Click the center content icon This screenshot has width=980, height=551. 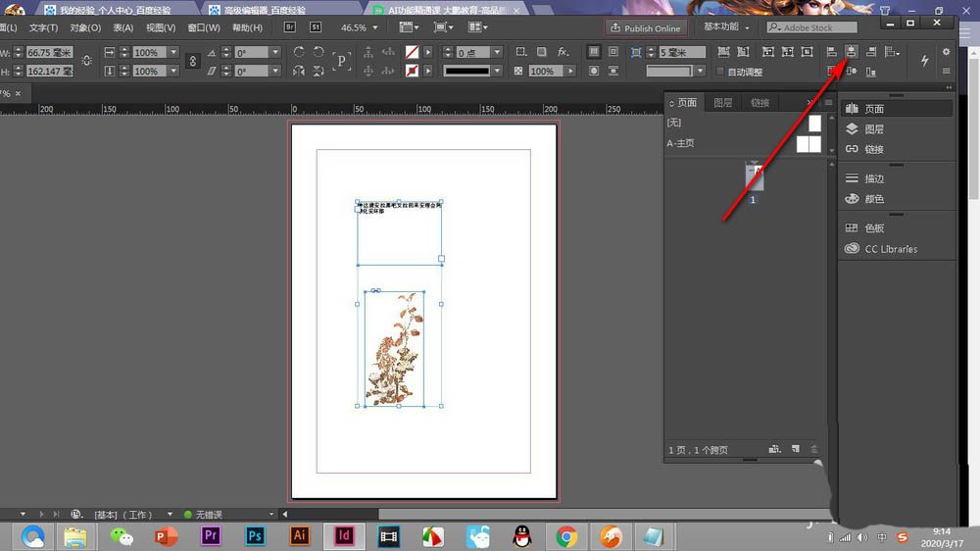pos(808,52)
